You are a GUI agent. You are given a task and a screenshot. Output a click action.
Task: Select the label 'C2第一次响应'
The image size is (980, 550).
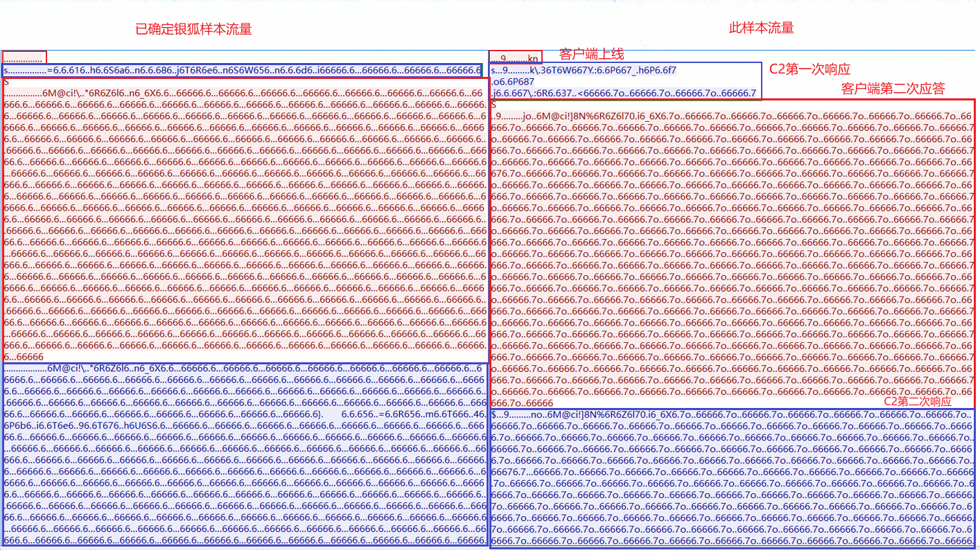point(810,69)
